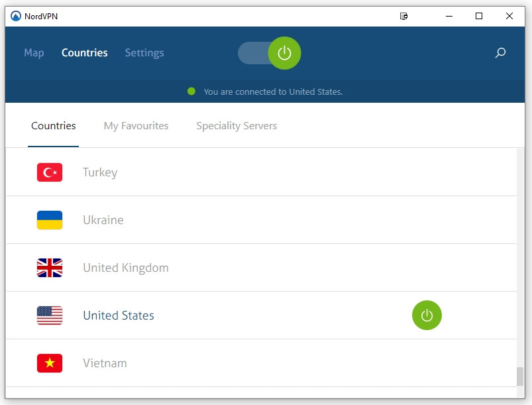Select the Countries item in top navigation
This screenshot has height=405, width=532.
(x=84, y=53)
